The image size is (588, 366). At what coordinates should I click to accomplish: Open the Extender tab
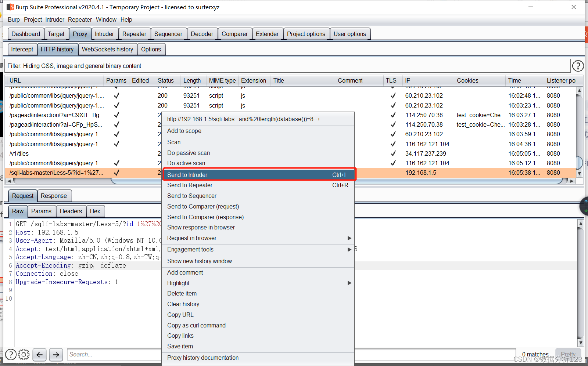(x=267, y=34)
